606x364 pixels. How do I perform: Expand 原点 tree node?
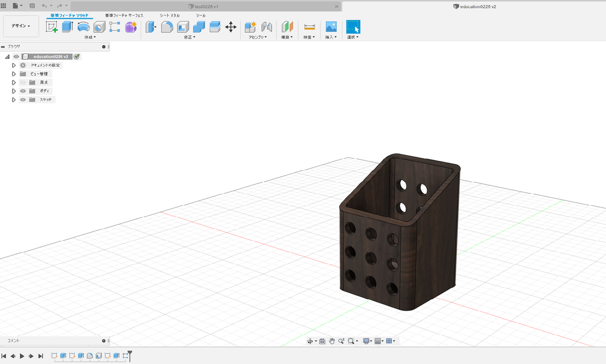14,82
